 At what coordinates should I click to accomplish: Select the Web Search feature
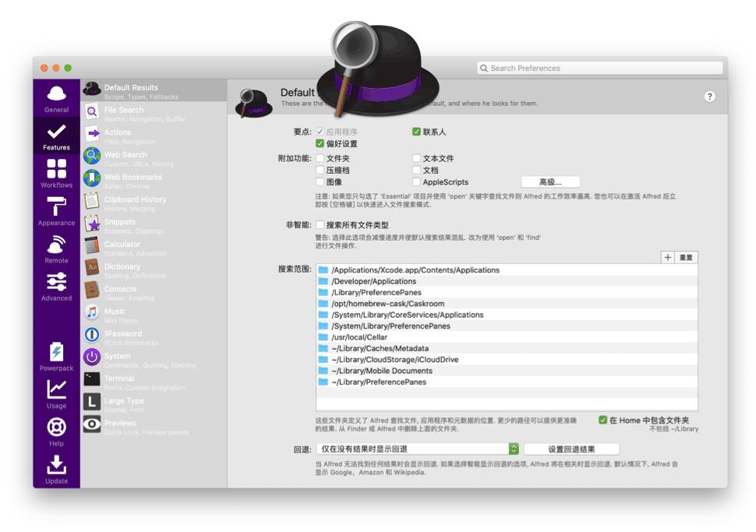pyautogui.click(x=154, y=157)
